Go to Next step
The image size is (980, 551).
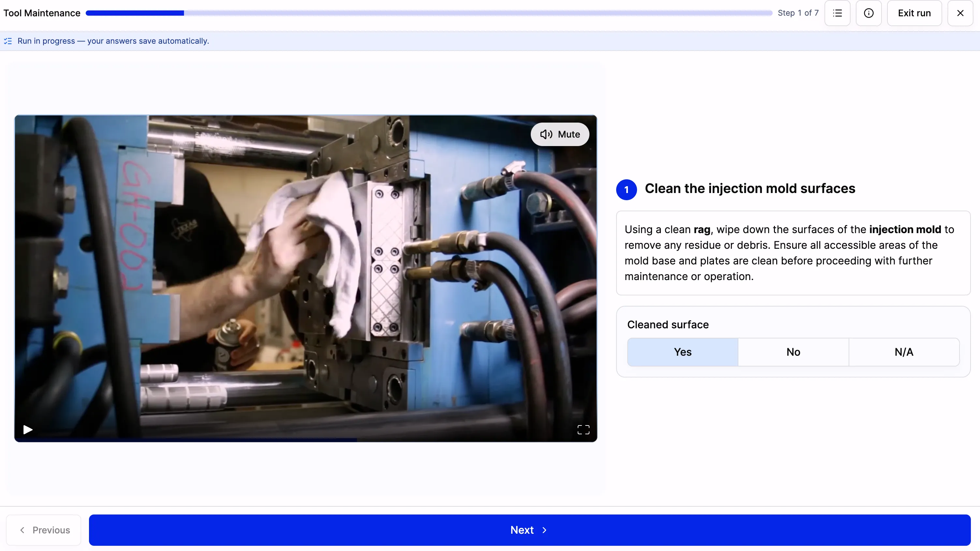click(x=529, y=530)
